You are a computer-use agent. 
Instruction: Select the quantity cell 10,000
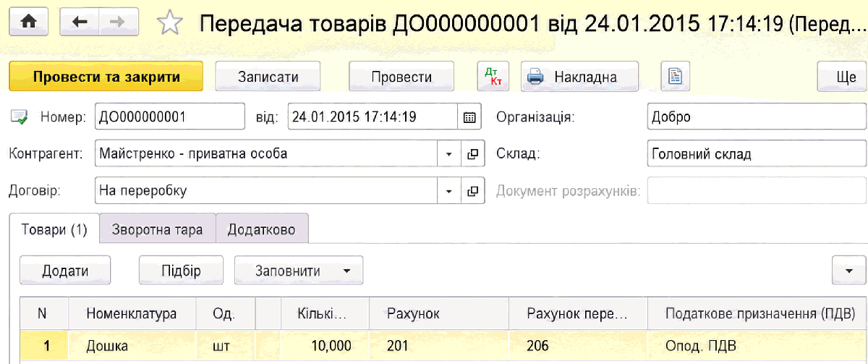pos(325,345)
